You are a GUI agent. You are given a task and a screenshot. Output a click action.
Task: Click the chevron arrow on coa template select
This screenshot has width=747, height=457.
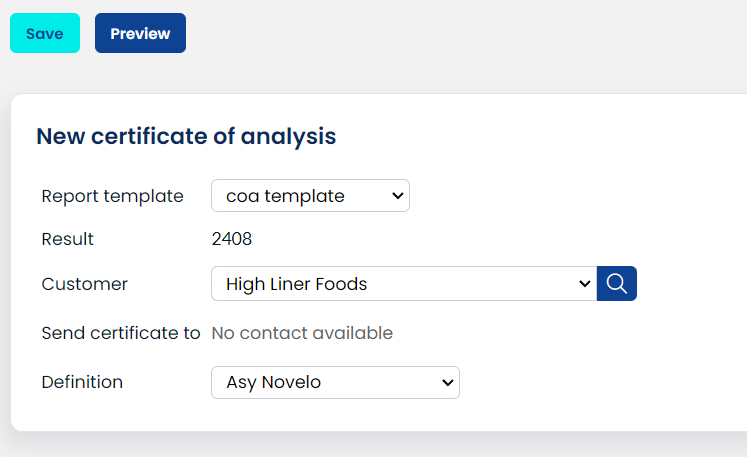point(397,196)
